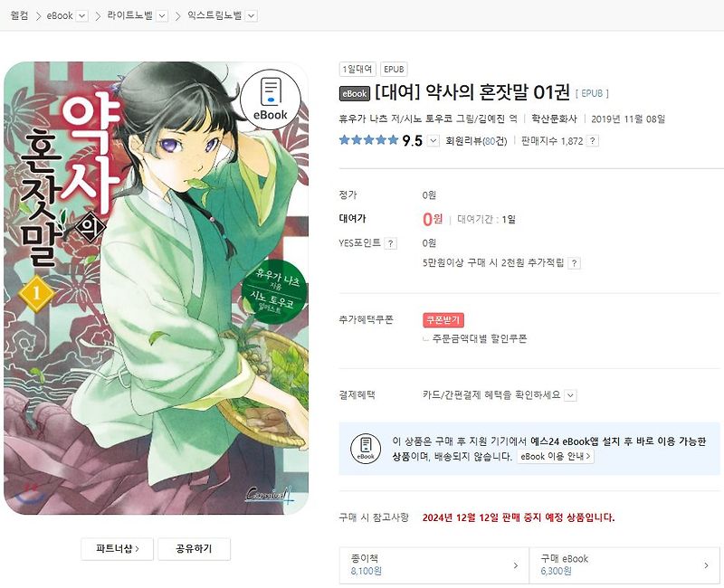
Task: Click the question mark next to YES포인트
Action: 391,243
